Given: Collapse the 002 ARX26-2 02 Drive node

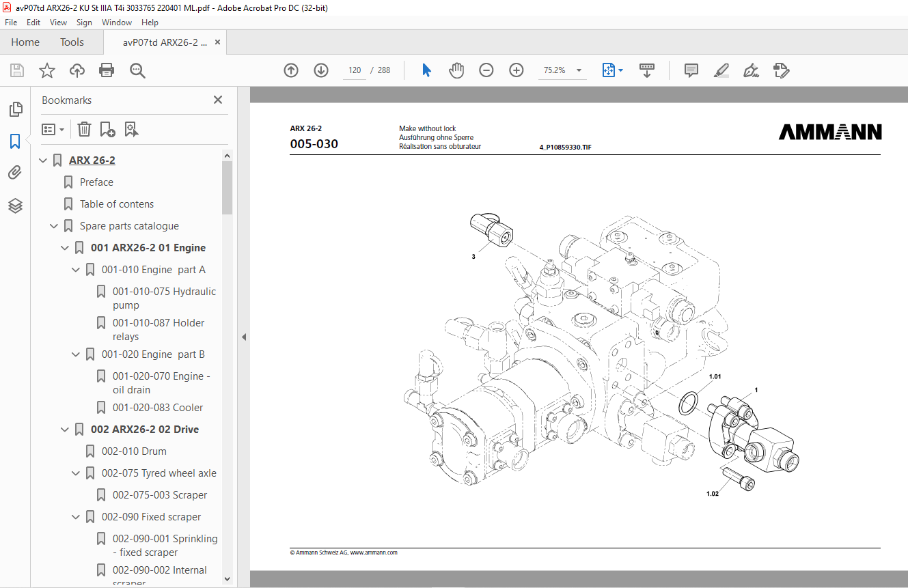Looking at the screenshot, I should pos(65,430).
